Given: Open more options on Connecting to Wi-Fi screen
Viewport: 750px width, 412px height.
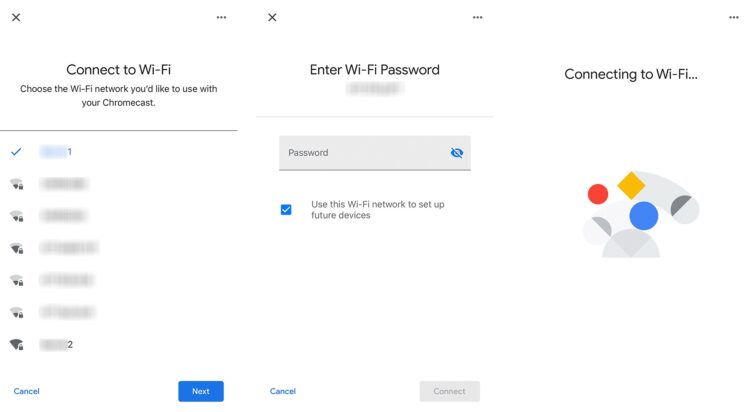Looking at the screenshot, I should (734, 17).
